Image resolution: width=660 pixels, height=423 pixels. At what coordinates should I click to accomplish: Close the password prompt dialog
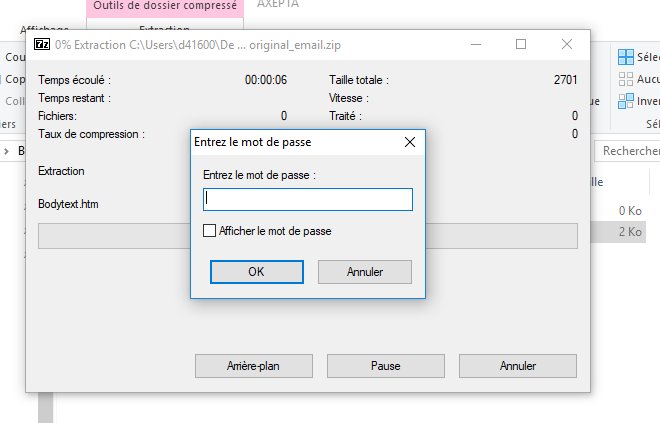tap(409, 143)
